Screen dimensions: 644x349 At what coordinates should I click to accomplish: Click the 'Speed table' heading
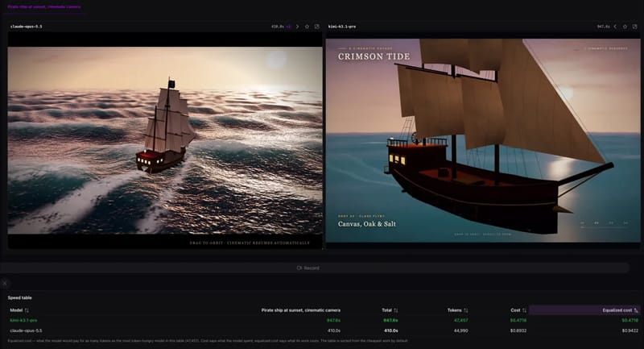pos(19,297)
